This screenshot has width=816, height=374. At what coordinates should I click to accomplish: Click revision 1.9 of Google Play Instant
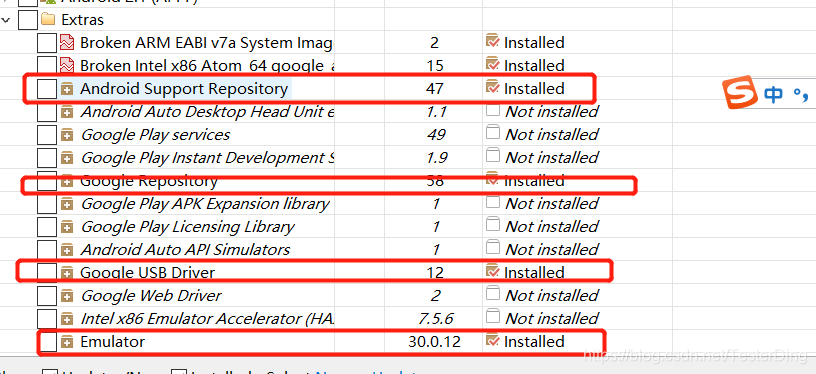pyautogui.click(x=436, y=158)
